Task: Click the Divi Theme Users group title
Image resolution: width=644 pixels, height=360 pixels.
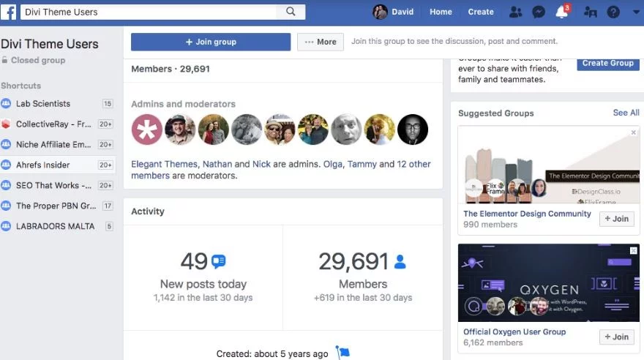Action: pyautogui.click(x=49, y=44)
